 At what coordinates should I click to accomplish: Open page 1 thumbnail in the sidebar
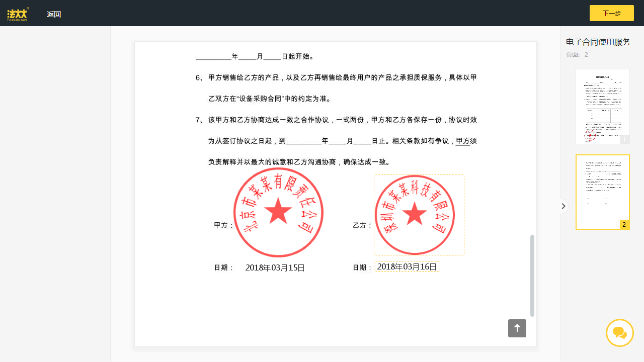602,106
